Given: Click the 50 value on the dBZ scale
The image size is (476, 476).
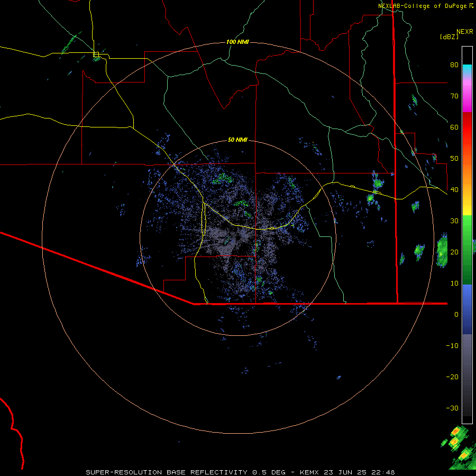Looking at the screenshot, I should coord(454,159).
